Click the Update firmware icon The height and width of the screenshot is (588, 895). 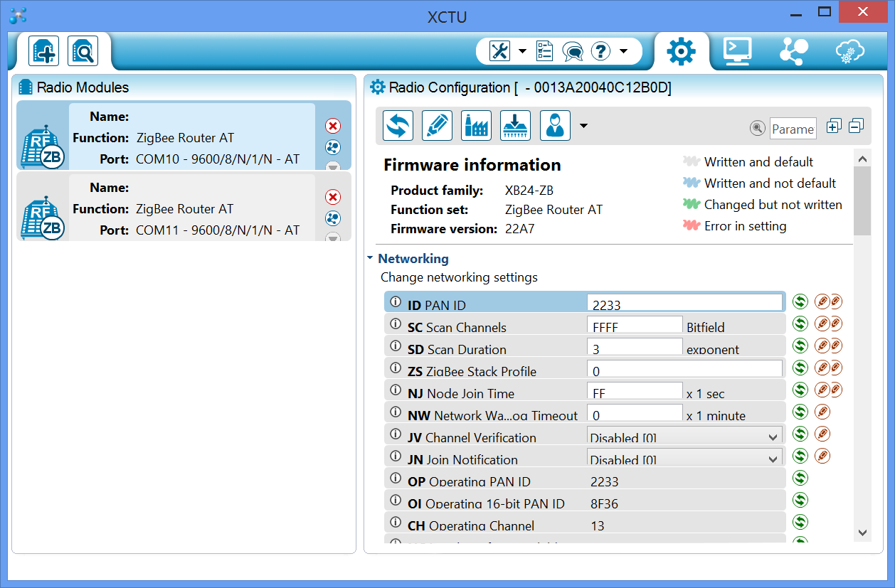coord(515,126)
